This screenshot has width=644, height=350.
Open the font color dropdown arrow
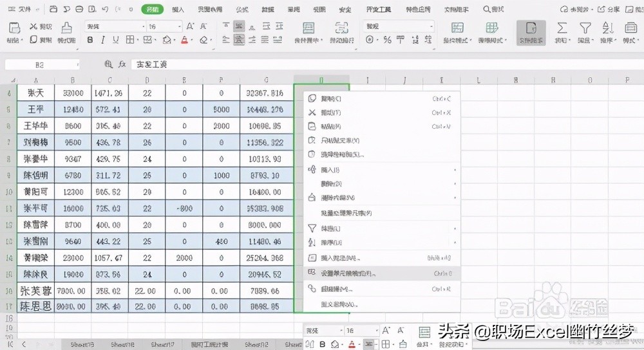click(x=192, y=40)
